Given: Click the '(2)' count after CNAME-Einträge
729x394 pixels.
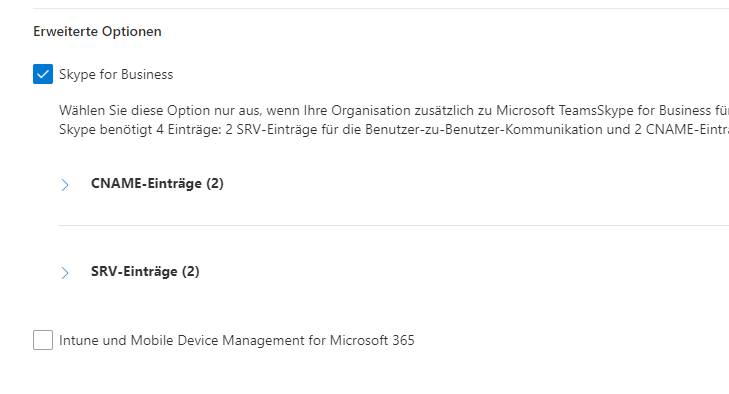Looking at the screenshot, I should click(x=214, y=183).
